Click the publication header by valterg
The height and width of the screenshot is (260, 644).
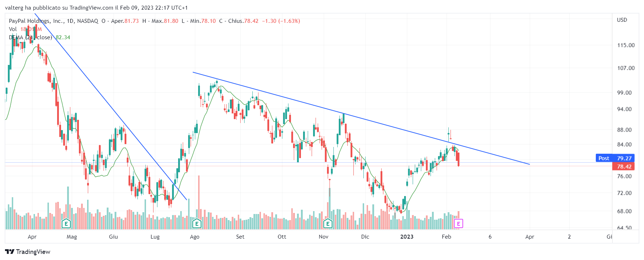(96, 8)
